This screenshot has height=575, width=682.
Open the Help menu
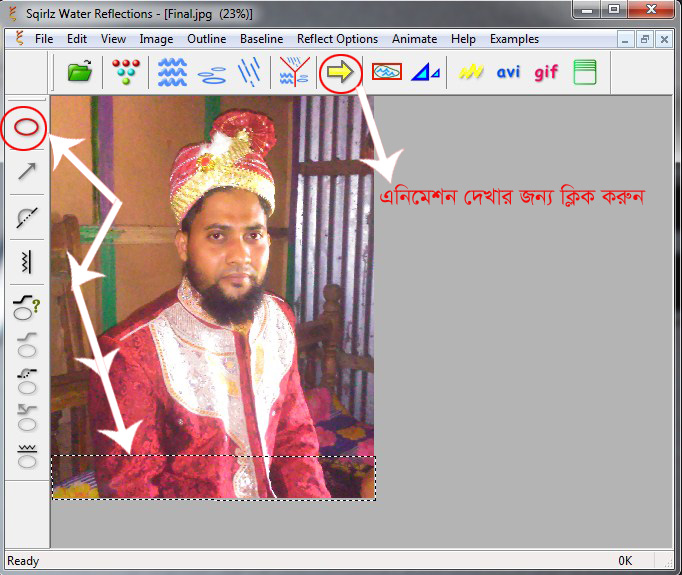pyautogui.click(x=463, y=39)
